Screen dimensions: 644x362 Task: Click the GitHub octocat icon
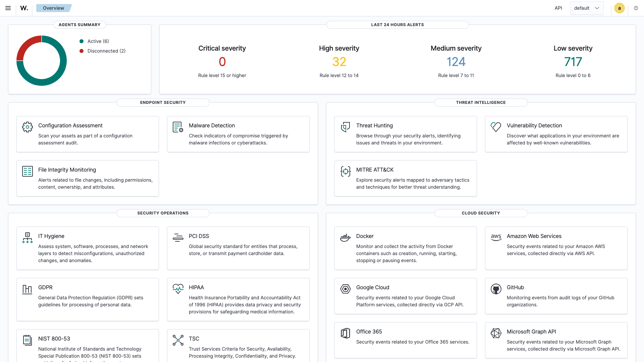tap(496, 289)
